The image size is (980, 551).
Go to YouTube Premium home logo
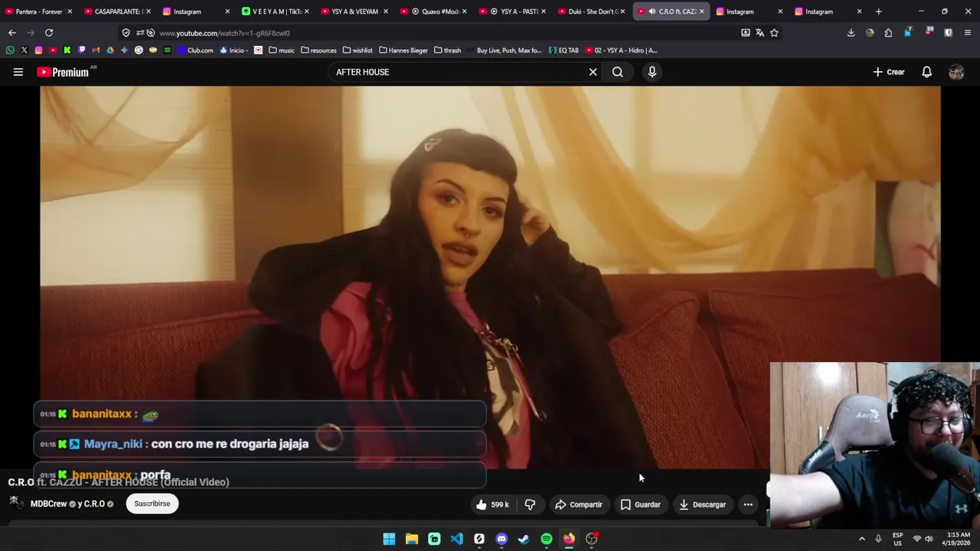coord(63,72)
